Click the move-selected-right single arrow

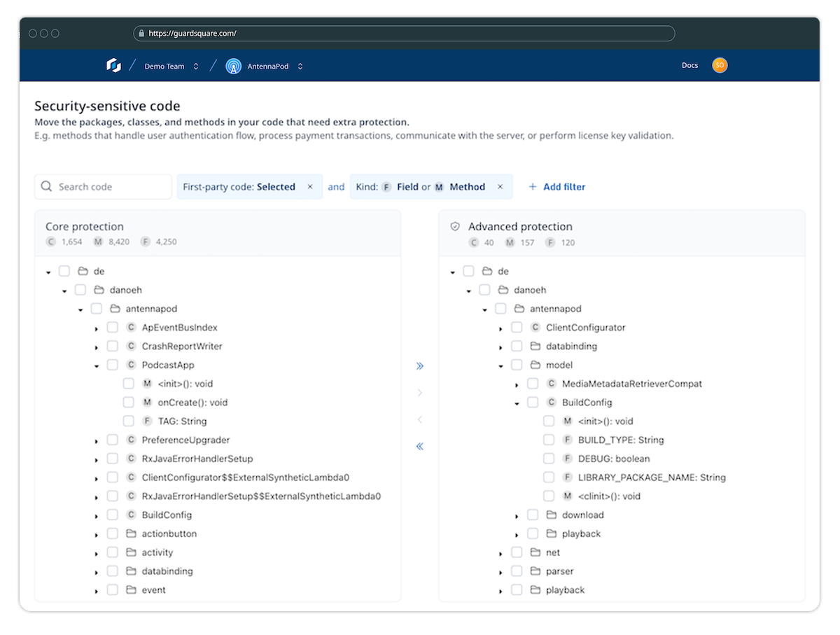coord(419,393)
